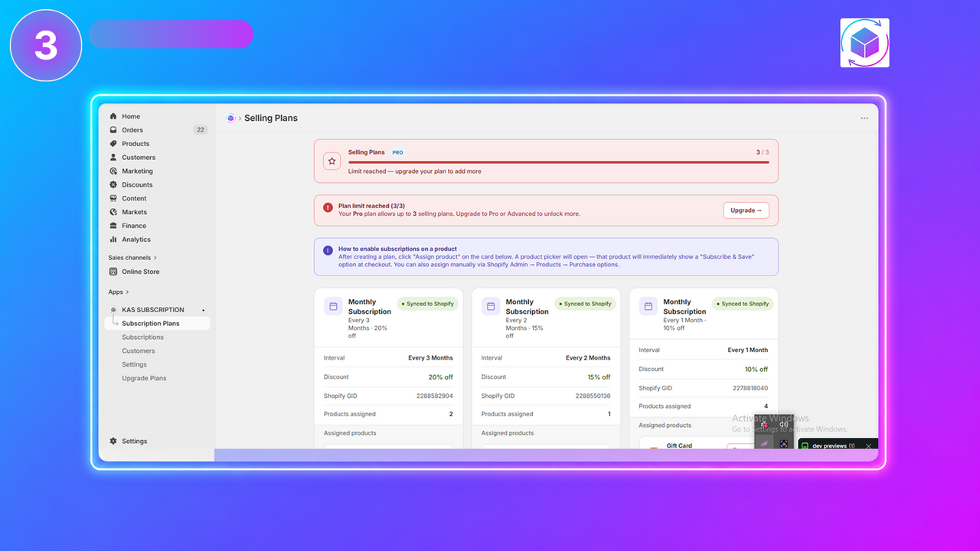Click the Selling Plans red progress bar
This screenshot has height=551, width=980.
[558, 162]
